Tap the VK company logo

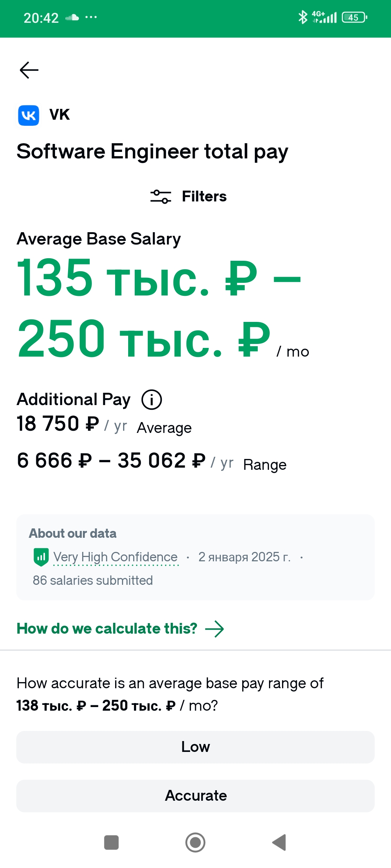29,115
